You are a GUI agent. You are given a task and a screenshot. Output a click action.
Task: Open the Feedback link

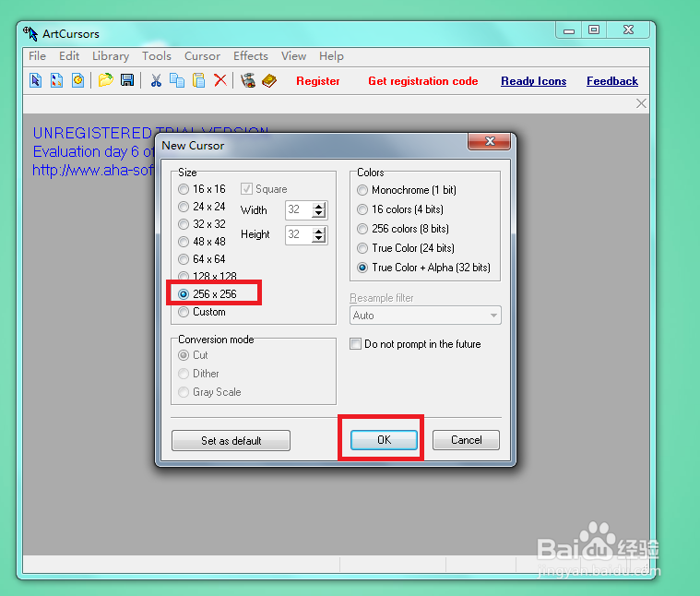[612, 81]
